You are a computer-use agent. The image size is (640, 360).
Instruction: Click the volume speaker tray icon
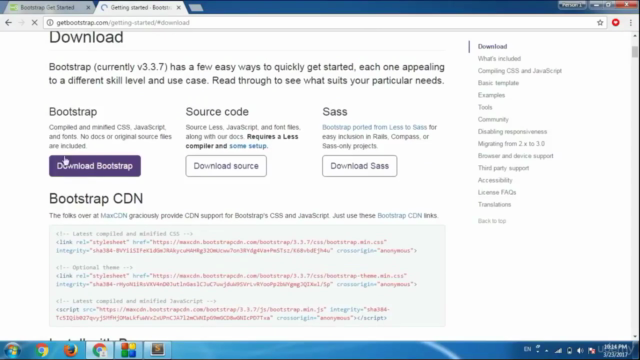(x=580, y=350)
